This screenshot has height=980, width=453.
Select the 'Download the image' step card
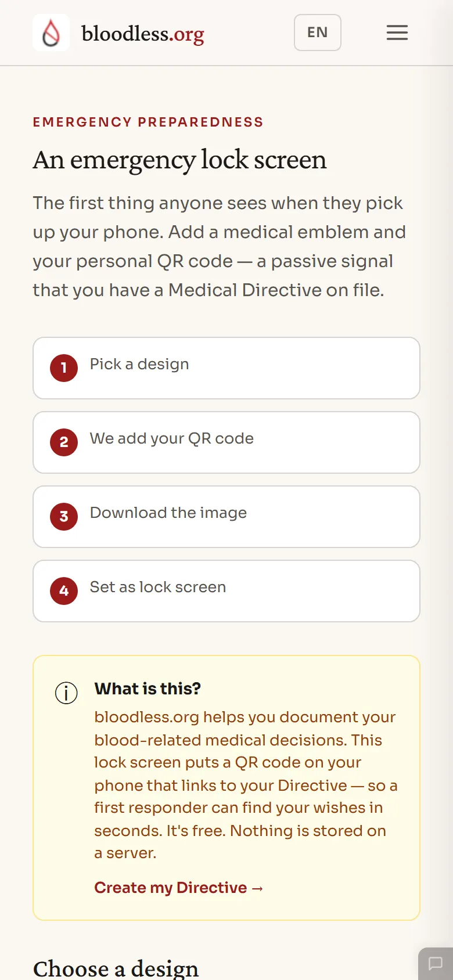227,517
